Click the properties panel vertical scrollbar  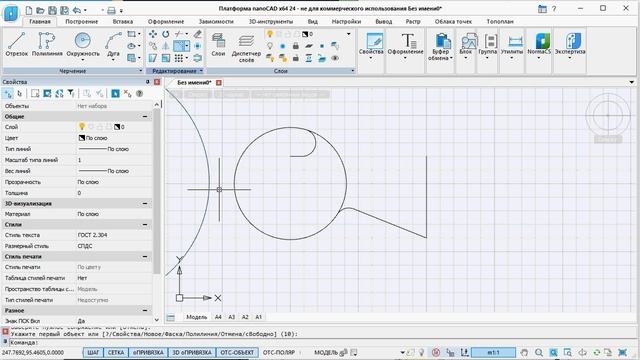pos(157,190)
